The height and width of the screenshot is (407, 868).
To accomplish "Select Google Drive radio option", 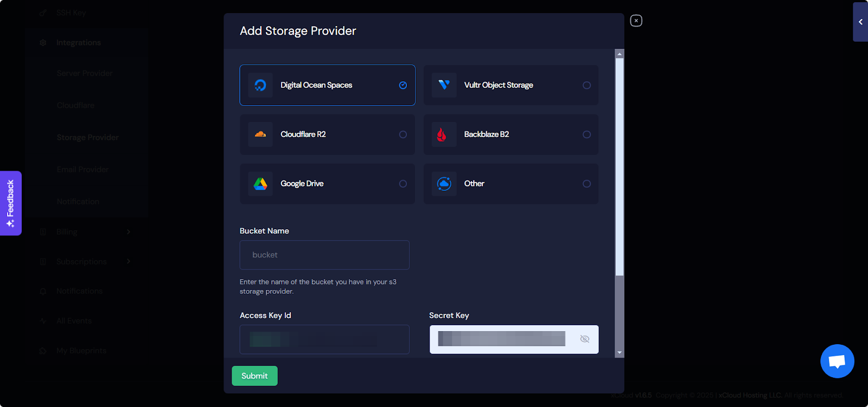I will (403, 184).
